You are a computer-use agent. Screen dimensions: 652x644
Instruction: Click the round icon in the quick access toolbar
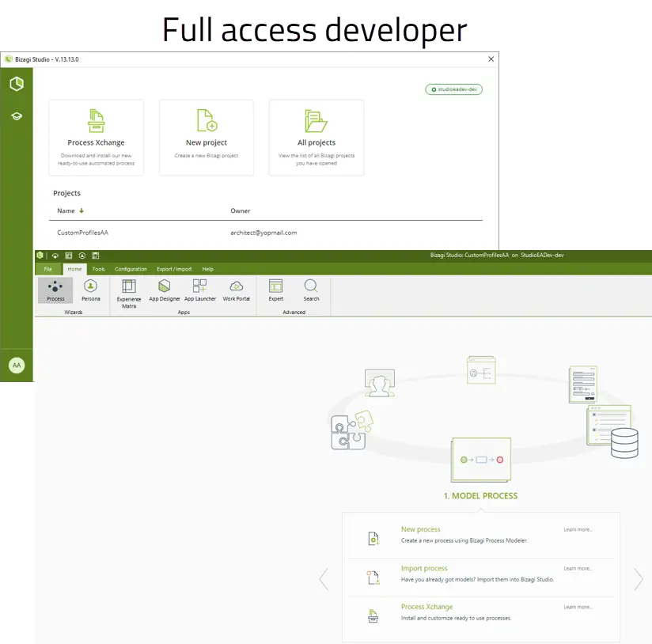tap(82, 256)
